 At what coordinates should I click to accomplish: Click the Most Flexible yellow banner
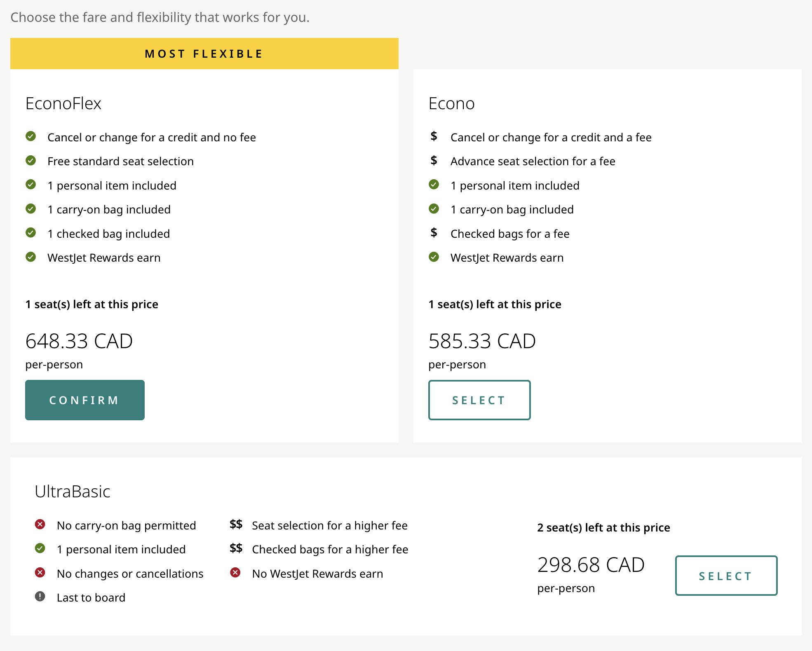(x=204, y=54)
